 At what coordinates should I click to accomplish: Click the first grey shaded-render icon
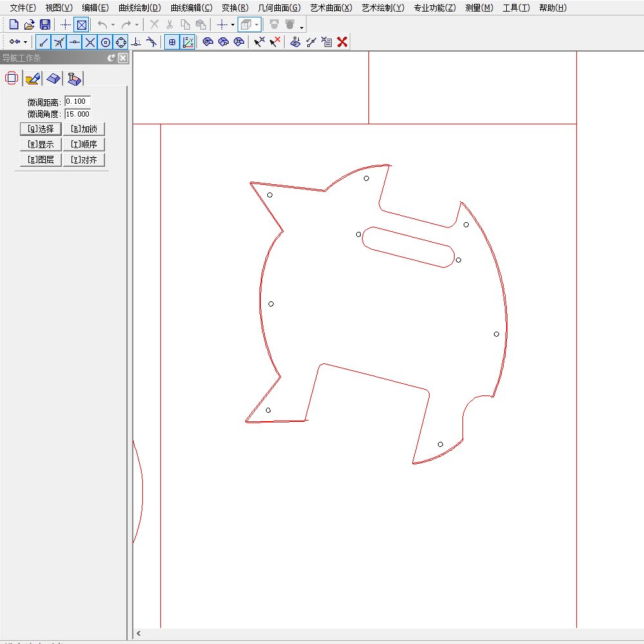click(274, 24)
